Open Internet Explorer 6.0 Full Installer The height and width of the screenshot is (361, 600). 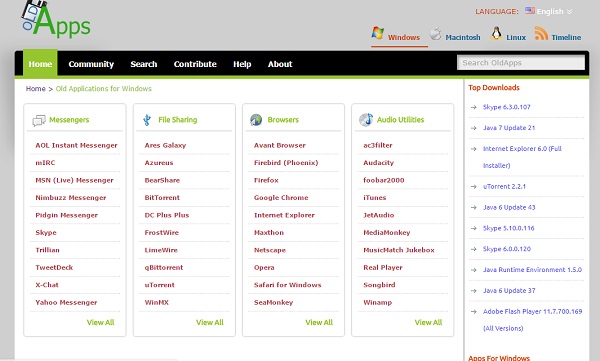pos(522,157)
